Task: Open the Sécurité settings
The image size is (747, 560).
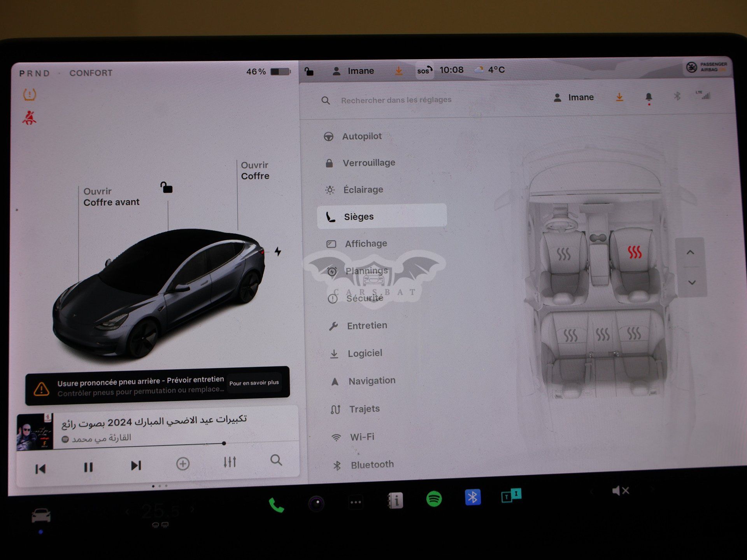Action: [x=356, y=298]
